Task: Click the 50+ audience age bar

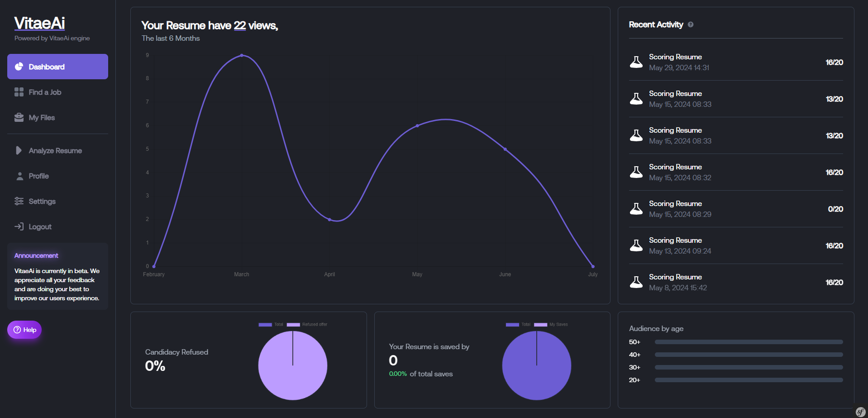Action: (749, 342)
